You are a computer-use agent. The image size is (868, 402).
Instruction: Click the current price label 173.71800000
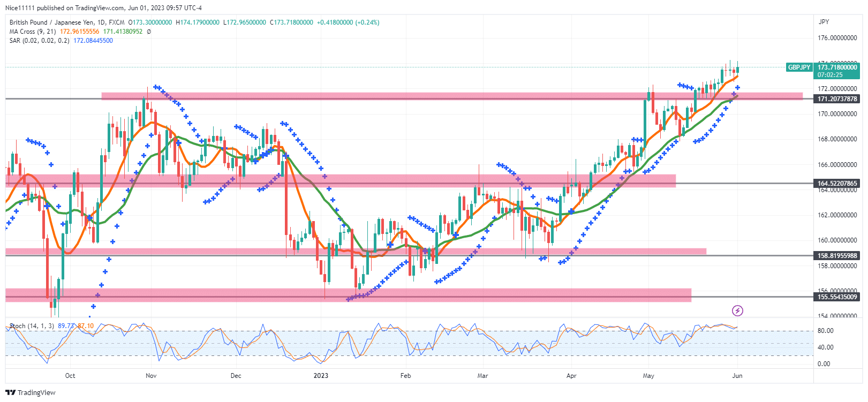837,67
